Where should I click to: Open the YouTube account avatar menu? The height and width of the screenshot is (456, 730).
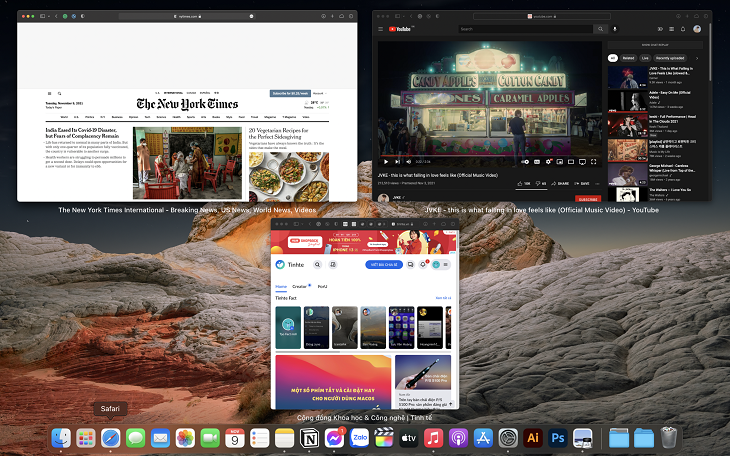point(697,29)
